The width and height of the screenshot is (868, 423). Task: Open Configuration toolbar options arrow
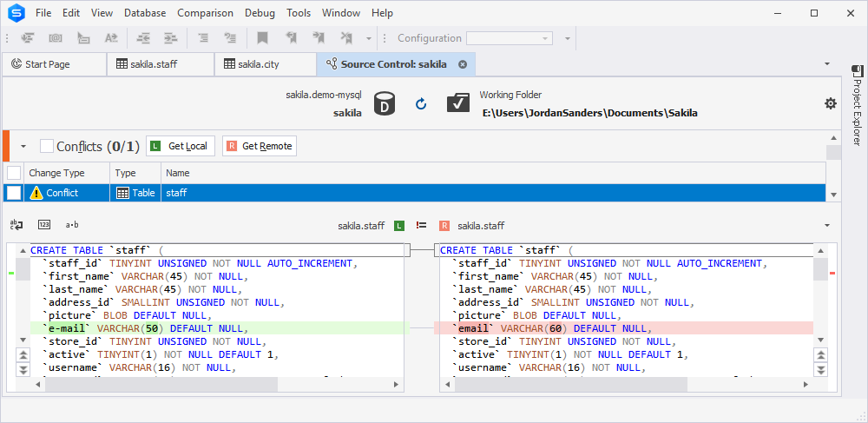click(567, 38)
